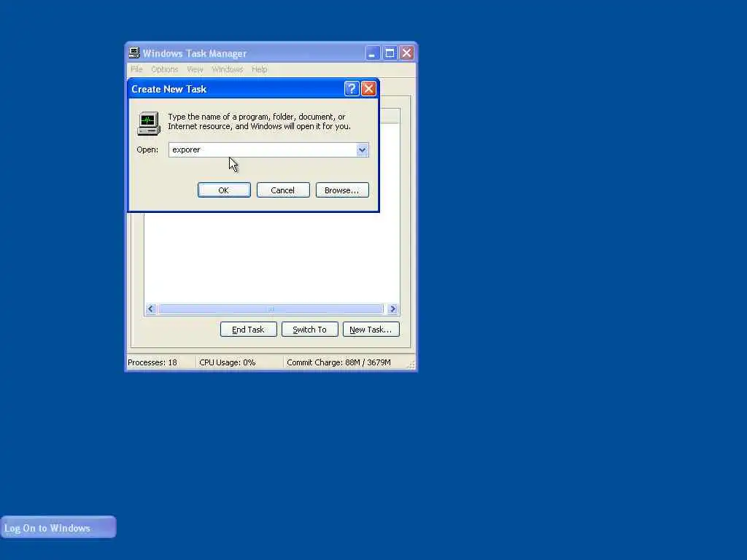
Task: Click right arrow of horizontal scrollbar
Action: point(392,309)
